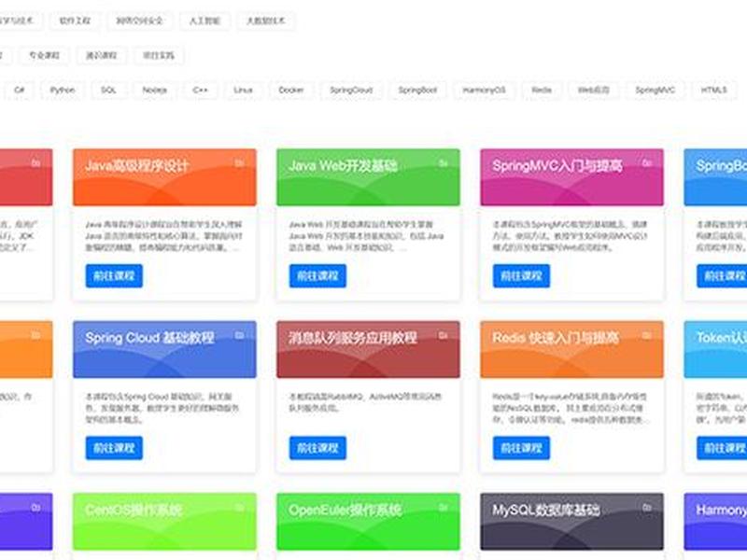Click the Spring Cloud 基础教程 description text
The image size is (747, 560).
click(x=162, y=408)
